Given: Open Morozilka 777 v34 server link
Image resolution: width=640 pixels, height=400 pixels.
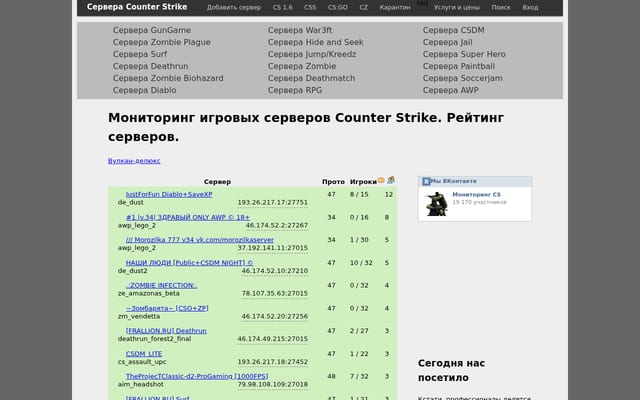Looking at the screenshot, I should click(200, 240).
